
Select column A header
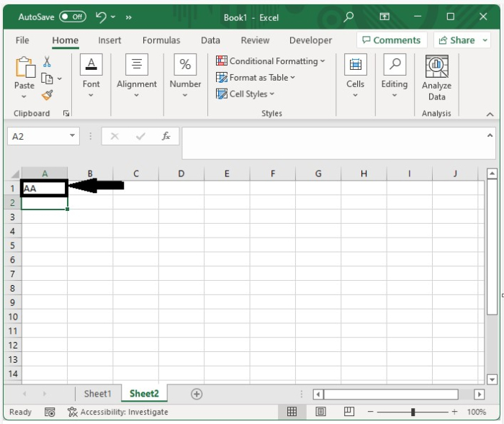[x=45, y=173]
